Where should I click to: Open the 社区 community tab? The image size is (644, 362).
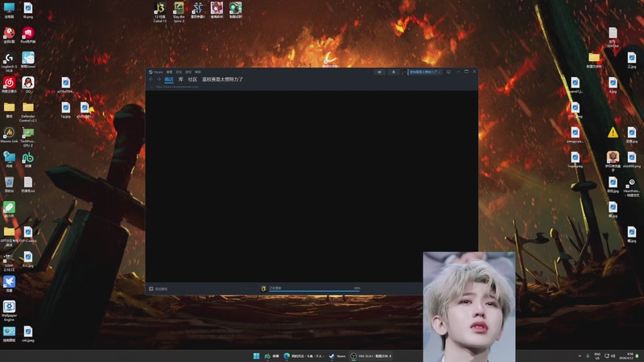click(192, 79)
